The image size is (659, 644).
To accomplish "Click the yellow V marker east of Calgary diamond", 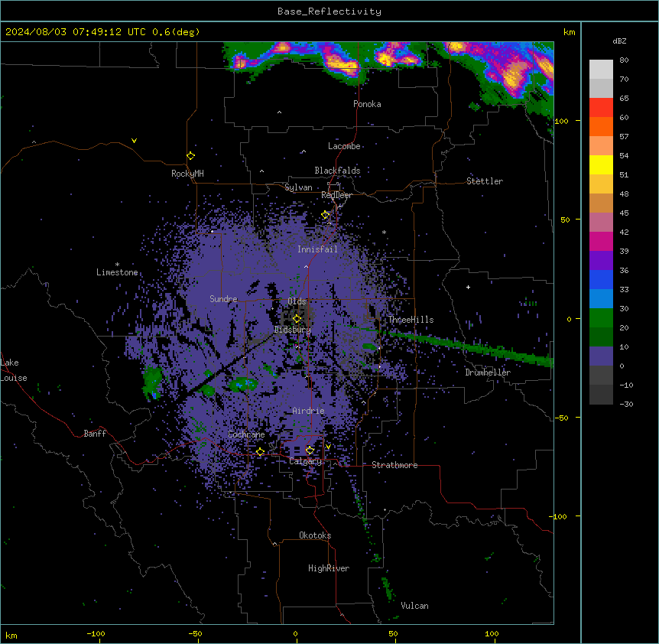I will (328, 447).
